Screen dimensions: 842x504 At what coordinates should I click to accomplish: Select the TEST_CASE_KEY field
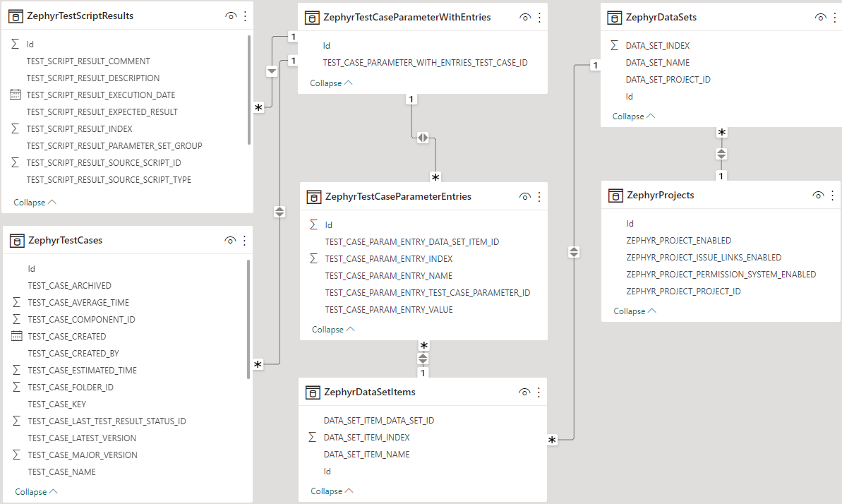[57, 404]
